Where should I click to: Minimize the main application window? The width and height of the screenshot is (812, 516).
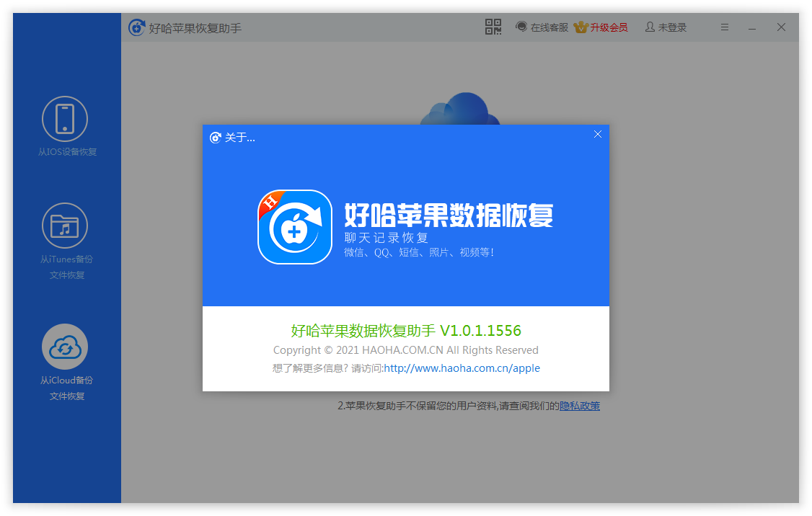click(x=752, y=27)
